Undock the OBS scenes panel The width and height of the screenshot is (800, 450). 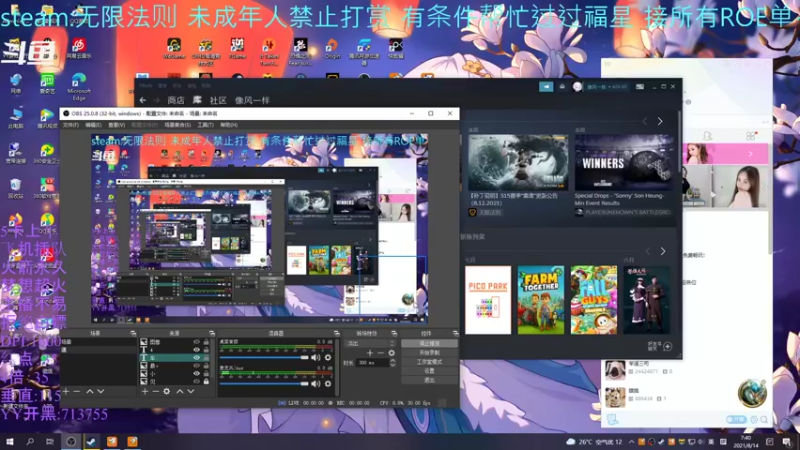point(133,333)
